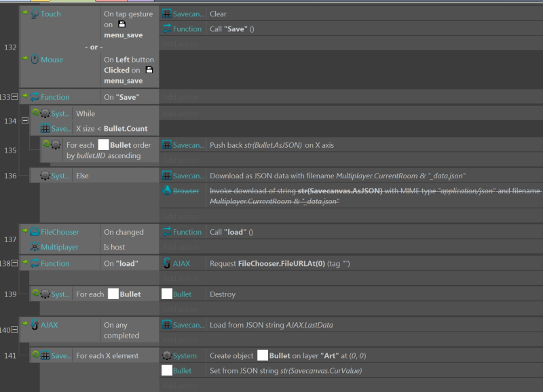543x392 pixels.
Task: Select the "Else" condition text in event 136
Action: 82,176
